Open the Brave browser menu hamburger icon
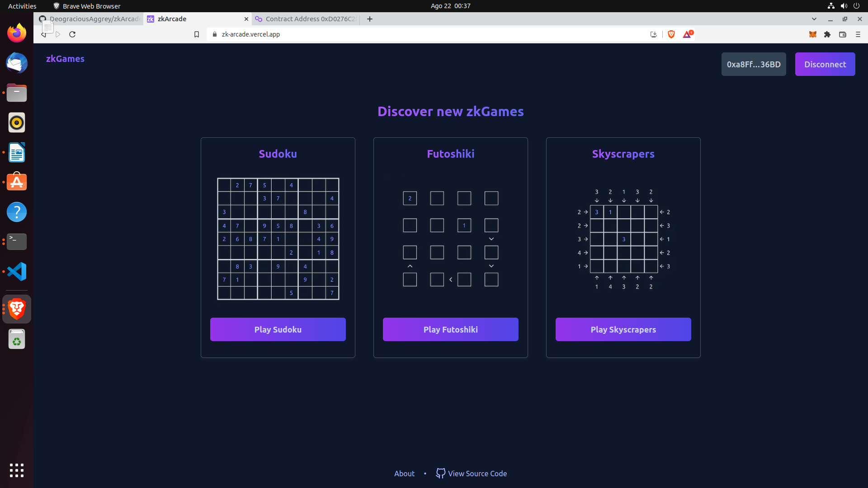 [858, 34]
